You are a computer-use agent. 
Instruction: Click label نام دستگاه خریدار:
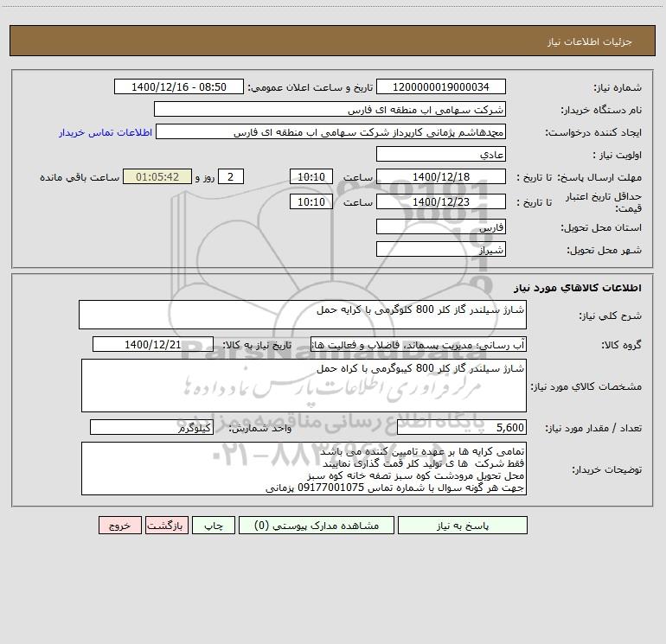pos(601,110)
